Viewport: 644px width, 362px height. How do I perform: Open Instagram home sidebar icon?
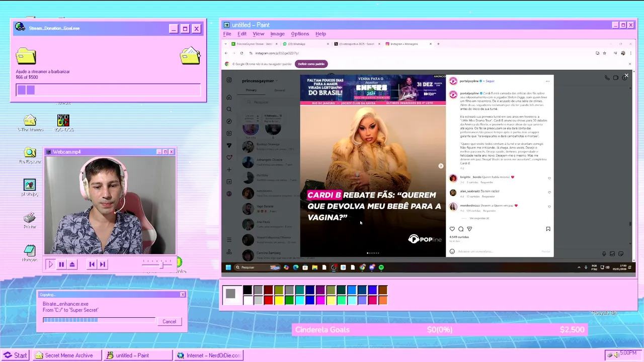click(x=229, y=97)
